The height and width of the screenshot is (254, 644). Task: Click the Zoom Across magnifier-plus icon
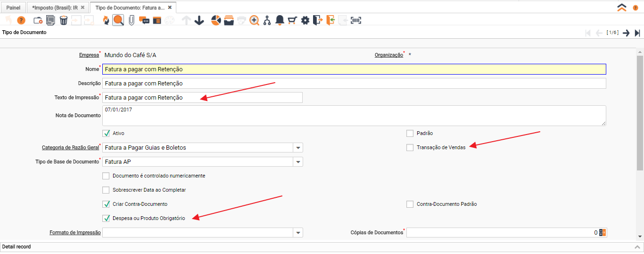point(255,20)
